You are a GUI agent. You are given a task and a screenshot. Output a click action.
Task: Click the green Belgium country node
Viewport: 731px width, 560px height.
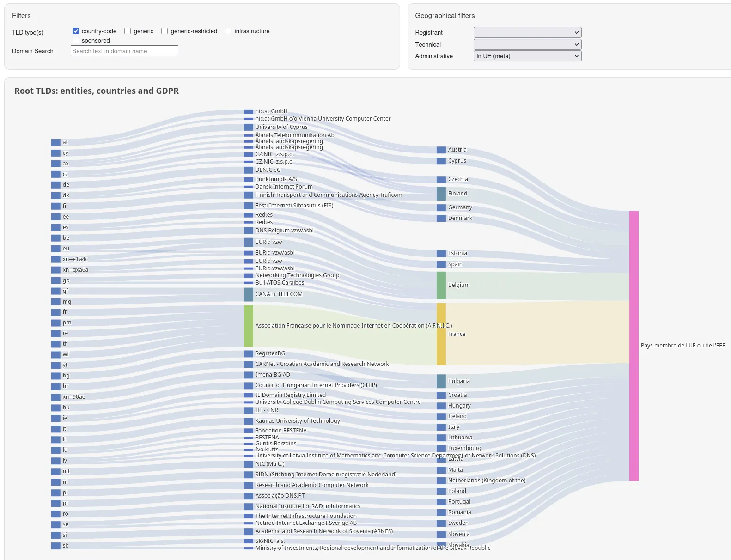point(441,285)
